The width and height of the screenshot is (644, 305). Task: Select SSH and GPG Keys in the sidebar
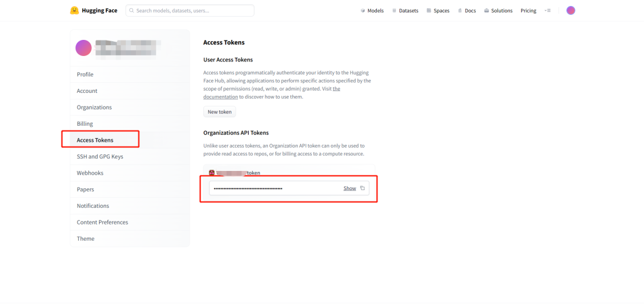(100, 157)
